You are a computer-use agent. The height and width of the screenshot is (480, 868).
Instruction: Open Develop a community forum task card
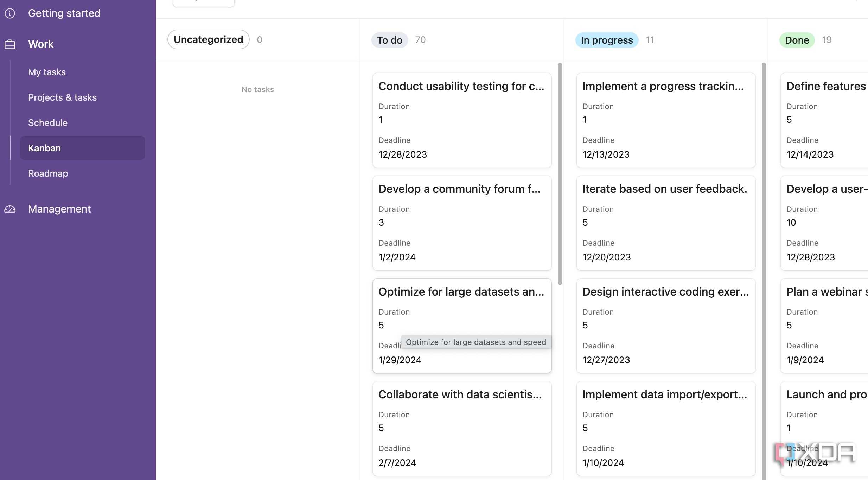click(462, 223)
